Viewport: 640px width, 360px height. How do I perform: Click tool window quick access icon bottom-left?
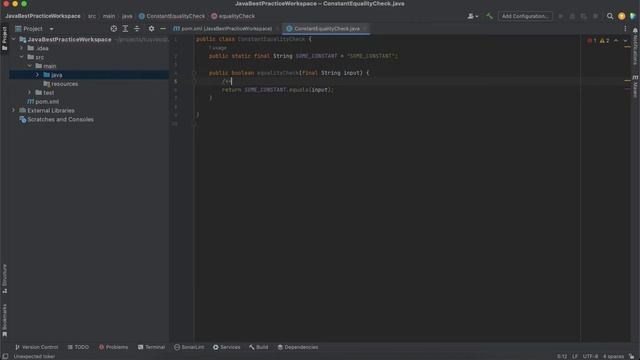[x=5, y=357]
